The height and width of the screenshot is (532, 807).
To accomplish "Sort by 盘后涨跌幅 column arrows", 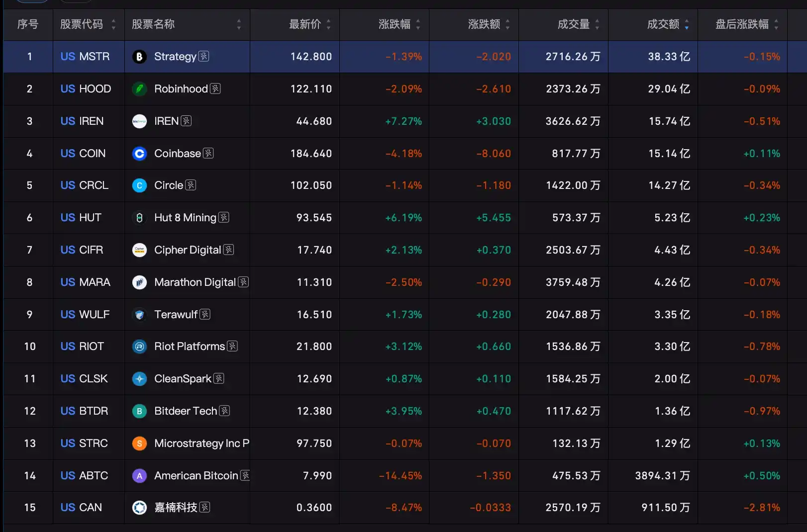I will coord(776,24).
